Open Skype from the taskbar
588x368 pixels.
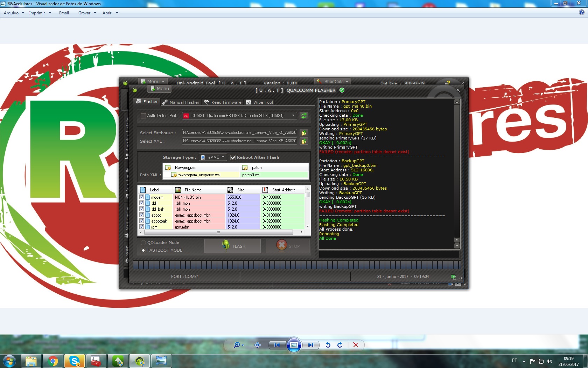75,361
